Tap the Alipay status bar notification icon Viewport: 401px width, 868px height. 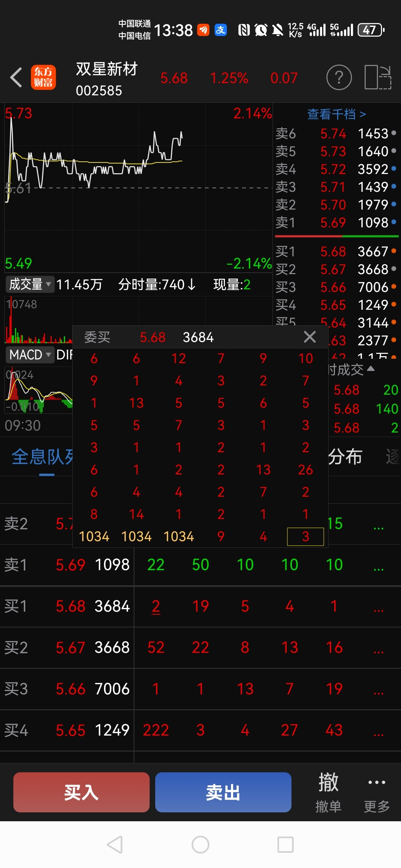[221, 30]
